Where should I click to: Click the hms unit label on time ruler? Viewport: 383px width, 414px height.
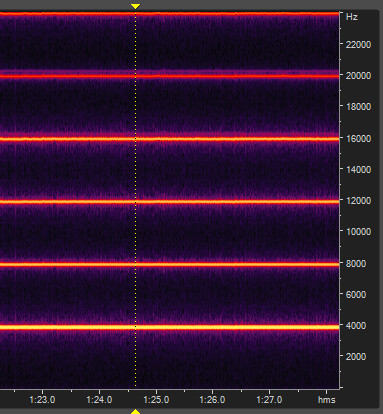pyautogui.click(x=326, y=400)
